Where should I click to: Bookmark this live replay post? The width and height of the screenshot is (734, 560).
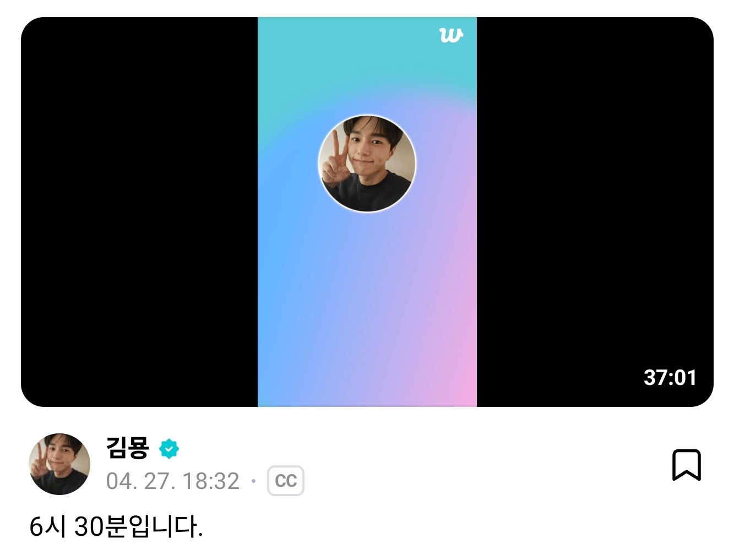[x=686, y=465]
